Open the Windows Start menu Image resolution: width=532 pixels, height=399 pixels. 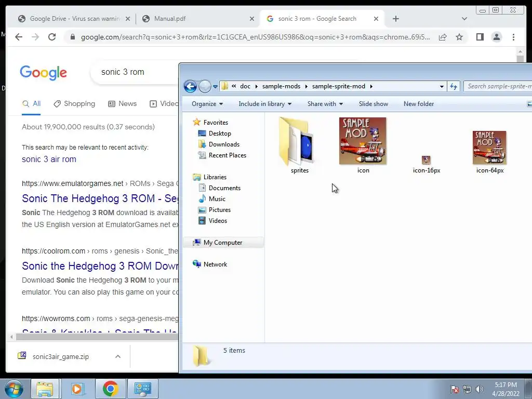point(14,389)
